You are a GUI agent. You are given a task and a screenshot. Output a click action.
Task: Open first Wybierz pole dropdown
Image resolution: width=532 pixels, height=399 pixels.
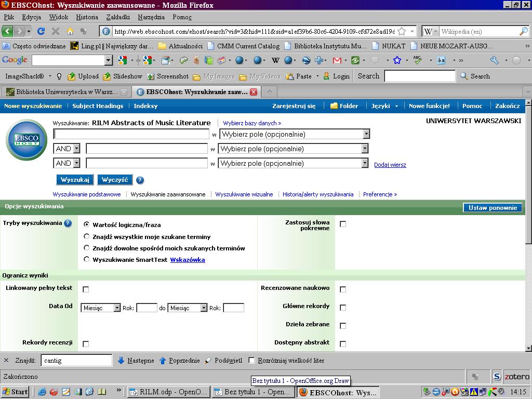(x=295, y=135)
